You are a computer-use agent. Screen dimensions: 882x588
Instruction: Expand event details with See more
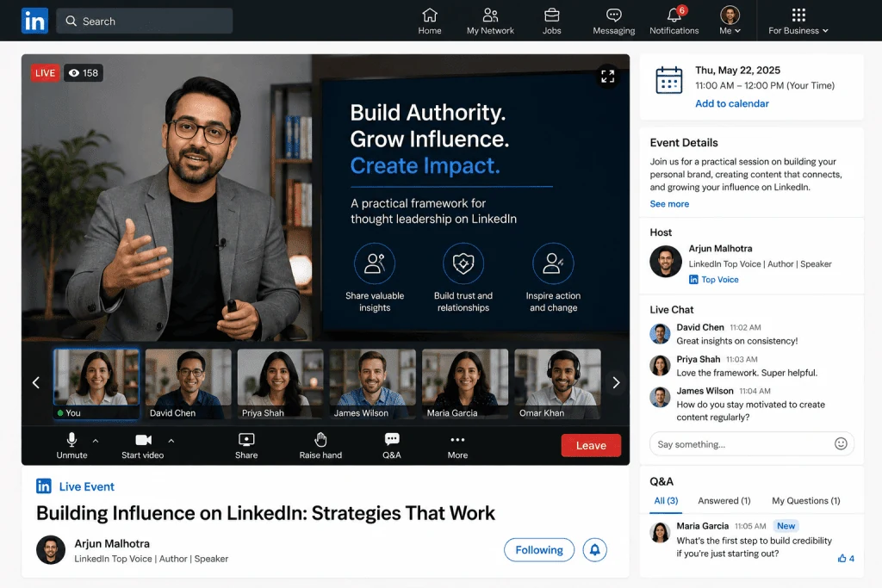(x=669, y=204)
